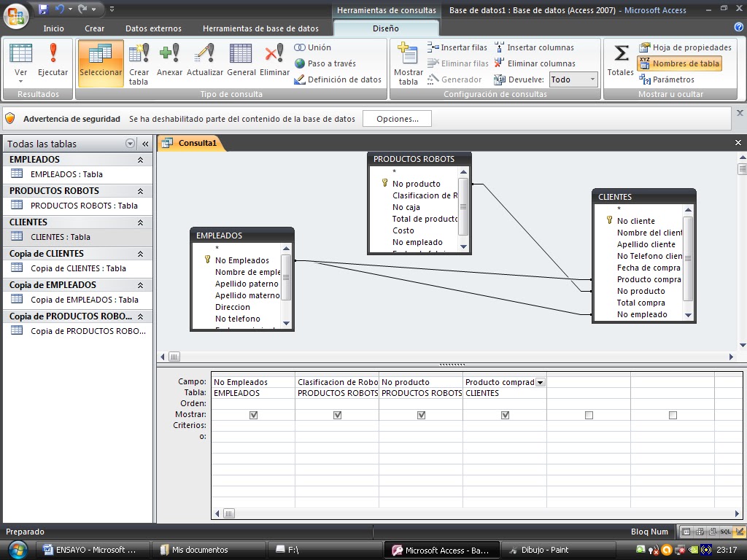
Task: Open Microsoft Access help icon
Action: click(x=739, y=28)
